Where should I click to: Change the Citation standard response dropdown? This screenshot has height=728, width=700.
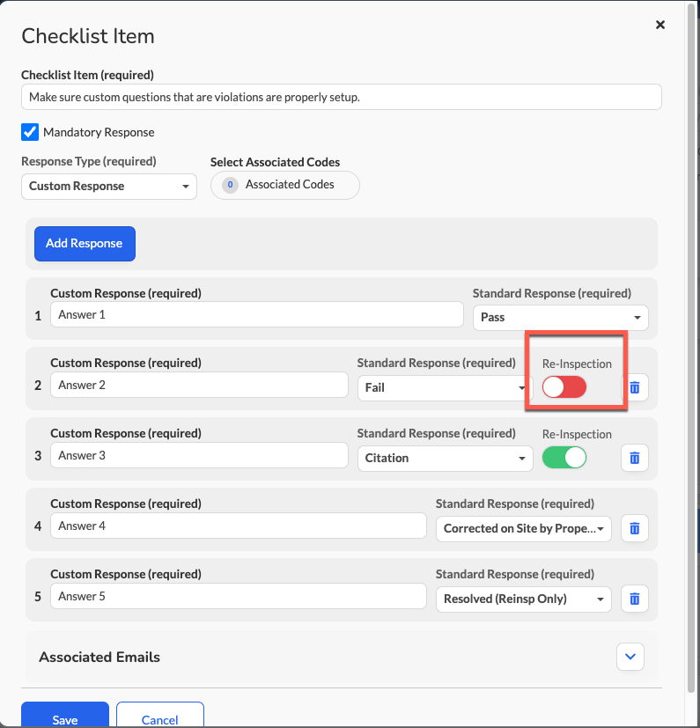coord(445,459)
